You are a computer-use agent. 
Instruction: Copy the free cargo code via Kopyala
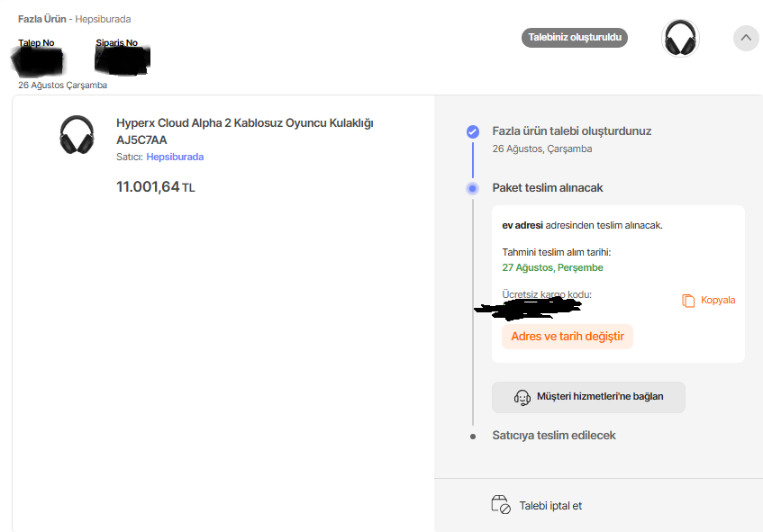point(718,300)
